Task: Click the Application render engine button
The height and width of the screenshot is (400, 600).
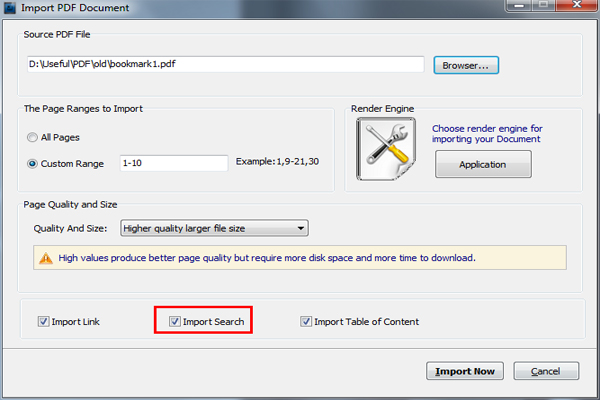Action: [x=483, y=164]
